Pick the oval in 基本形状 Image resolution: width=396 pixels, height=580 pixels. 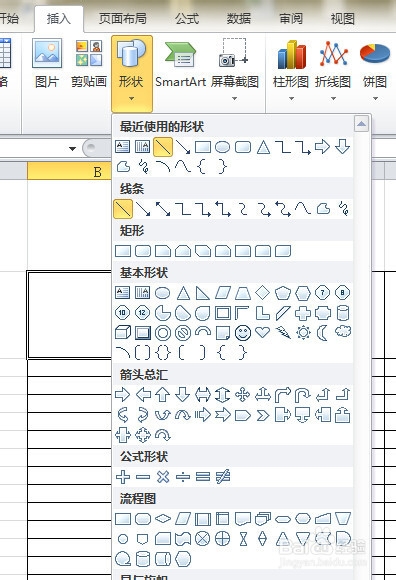pos(163,293)
